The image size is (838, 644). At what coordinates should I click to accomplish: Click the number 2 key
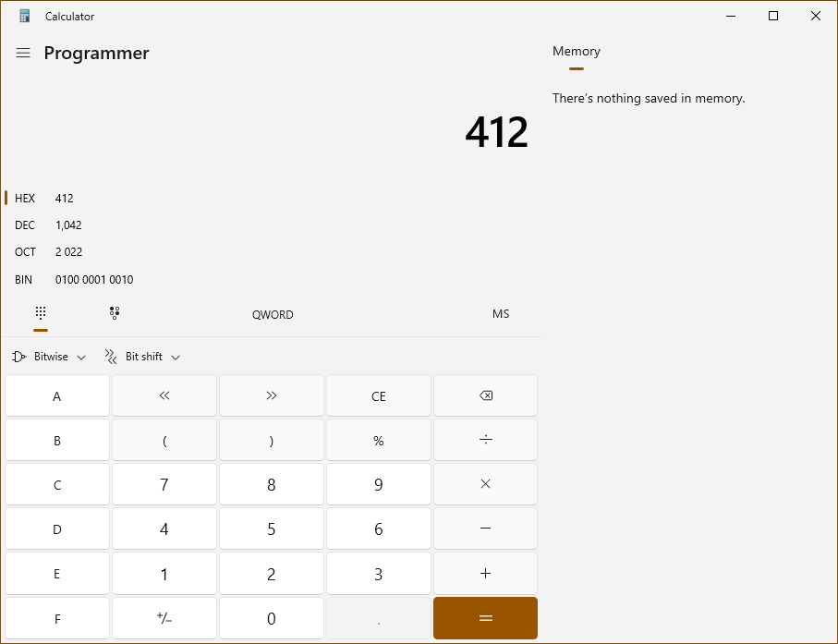[272, 574]
